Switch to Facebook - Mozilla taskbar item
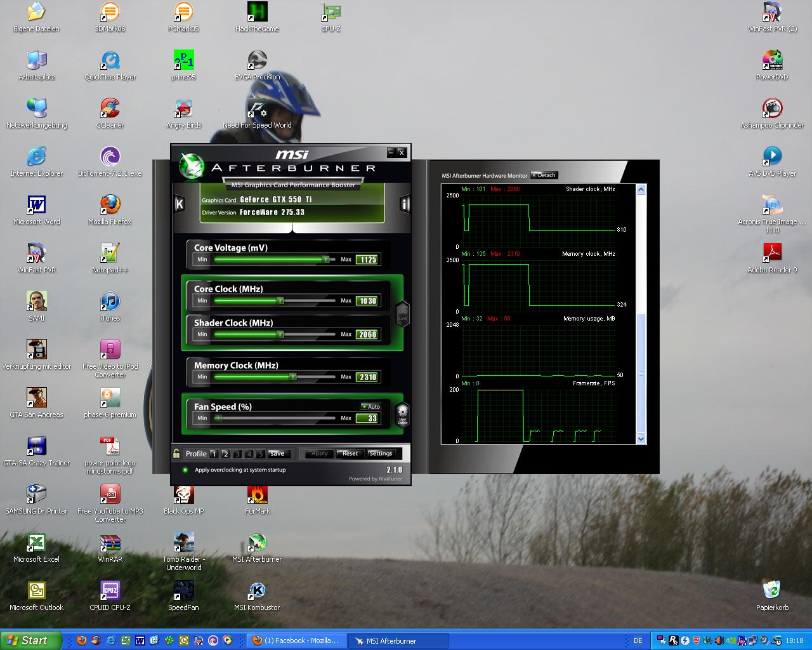 [297, 640]
